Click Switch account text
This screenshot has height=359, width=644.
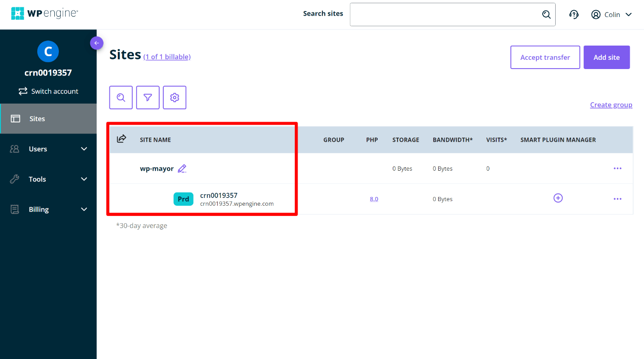coord(55,91)
